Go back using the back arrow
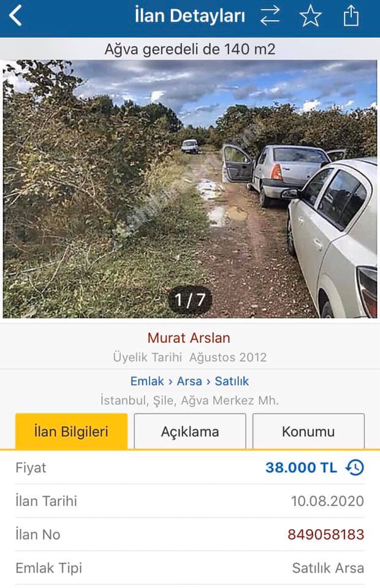380x588 pixels. pyautogui.click(x=16, y=16)
